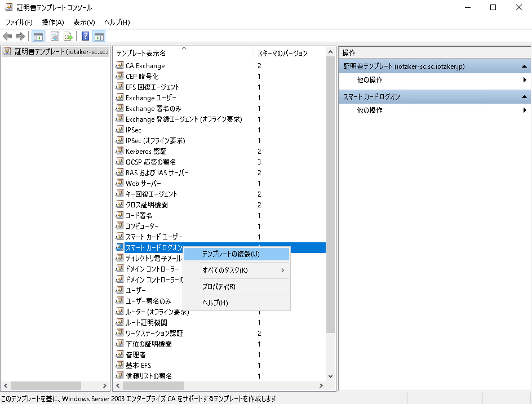
Task: Open プロパティ(R) in the context menu
Action: tap(219, 287)
